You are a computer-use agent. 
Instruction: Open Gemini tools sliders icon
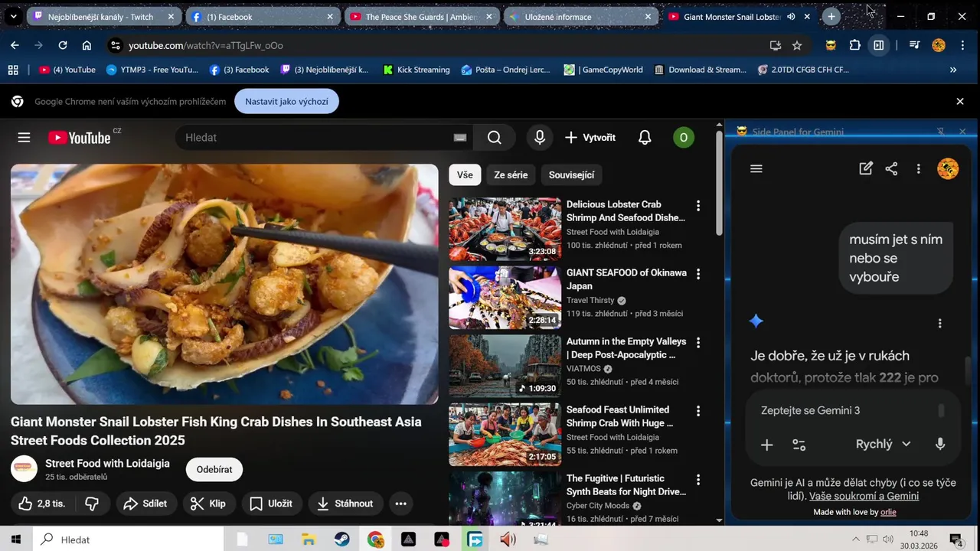(799, 445)
